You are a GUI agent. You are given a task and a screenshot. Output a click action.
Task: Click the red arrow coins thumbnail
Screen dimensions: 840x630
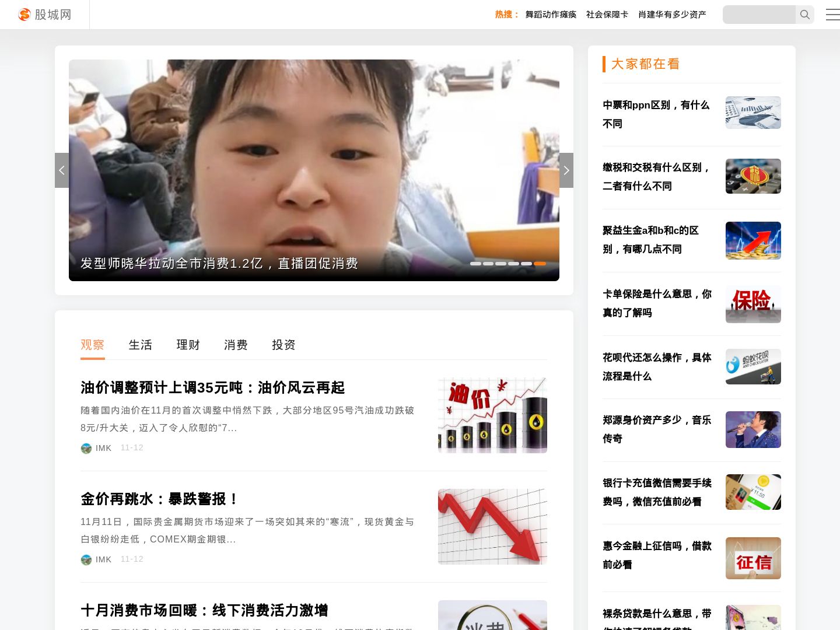tap(753, 240)
